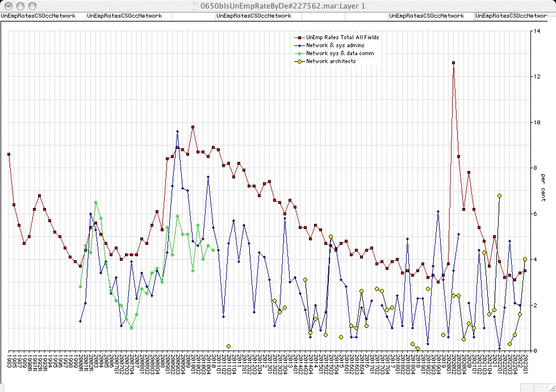Click the highest red data point on chart
This screenshot has width=556, height=392.
click(453, 63)
